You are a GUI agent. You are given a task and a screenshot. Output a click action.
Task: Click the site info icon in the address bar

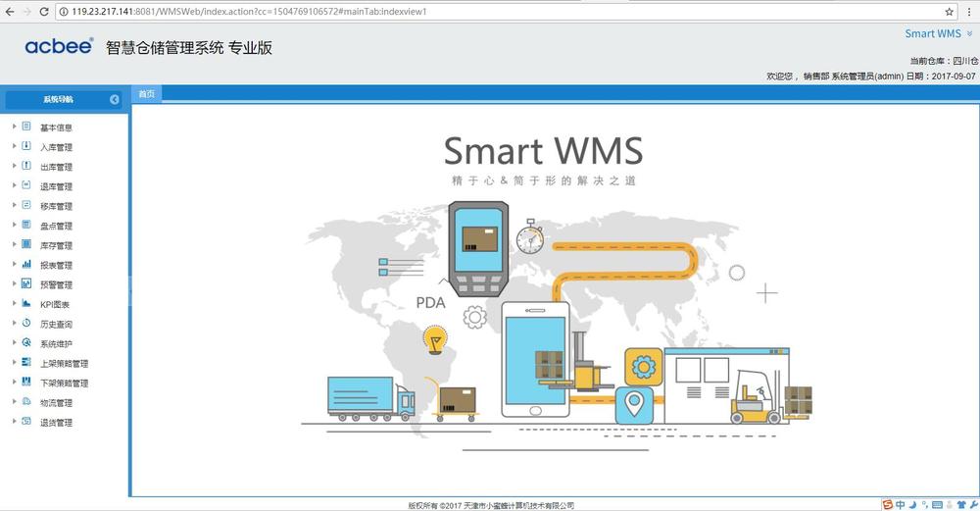pyautogui.click(x=64, y=11)
